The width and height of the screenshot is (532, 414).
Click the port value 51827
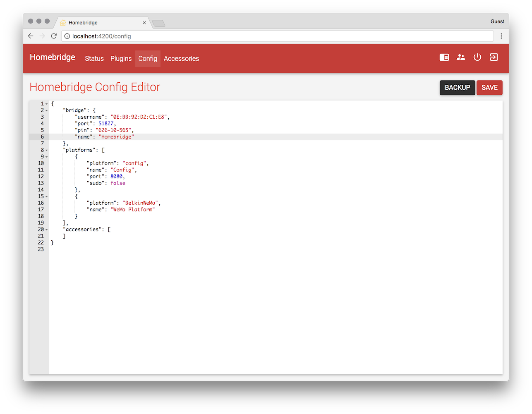106,124
